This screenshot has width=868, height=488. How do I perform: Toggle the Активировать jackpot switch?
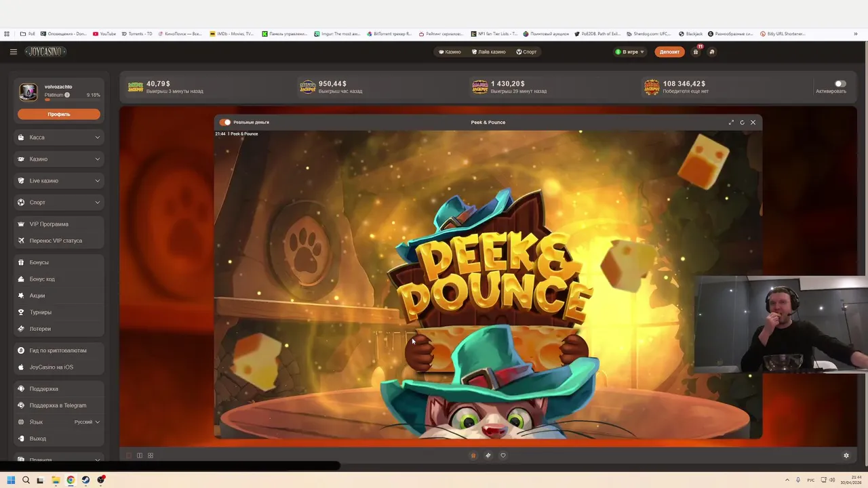point(840,84)
